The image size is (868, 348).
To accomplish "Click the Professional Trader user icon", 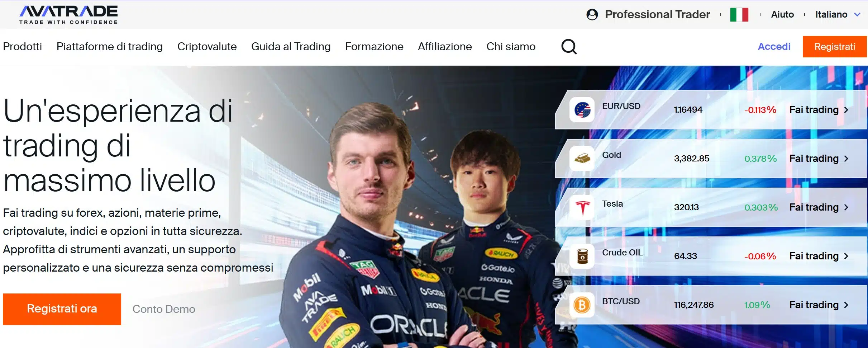I will 592,15.
